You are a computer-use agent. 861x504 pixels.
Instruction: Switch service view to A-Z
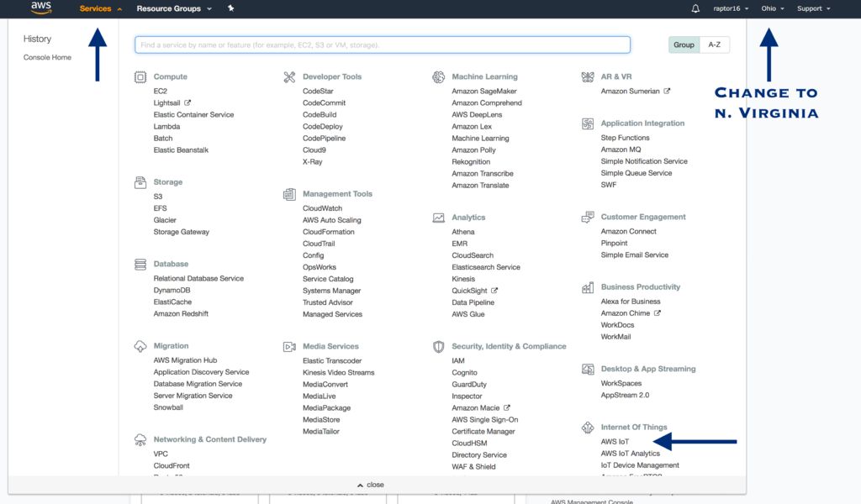[715, 45]
